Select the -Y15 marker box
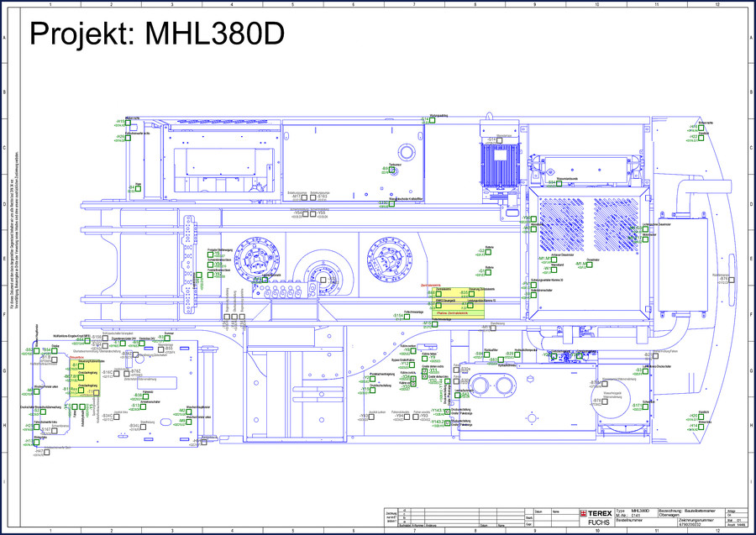This screenshot has height=535, width=756. coord(372,390)
